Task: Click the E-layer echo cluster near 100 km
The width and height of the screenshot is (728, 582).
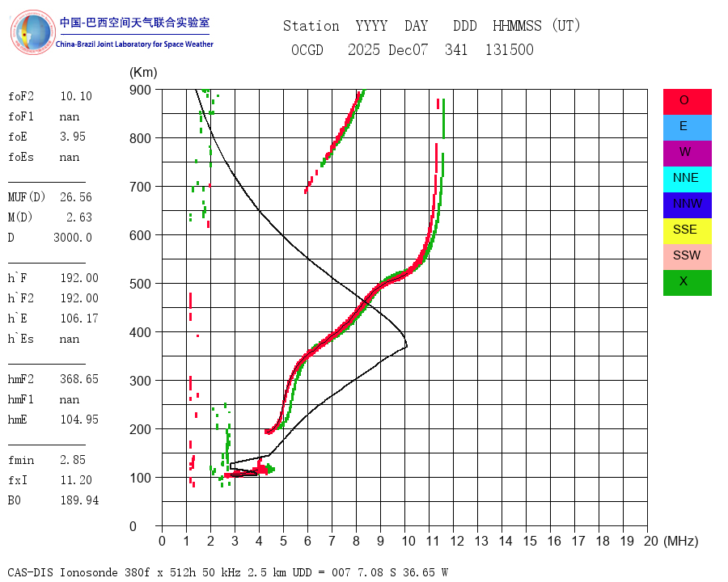Action: [x=251, y=470]
